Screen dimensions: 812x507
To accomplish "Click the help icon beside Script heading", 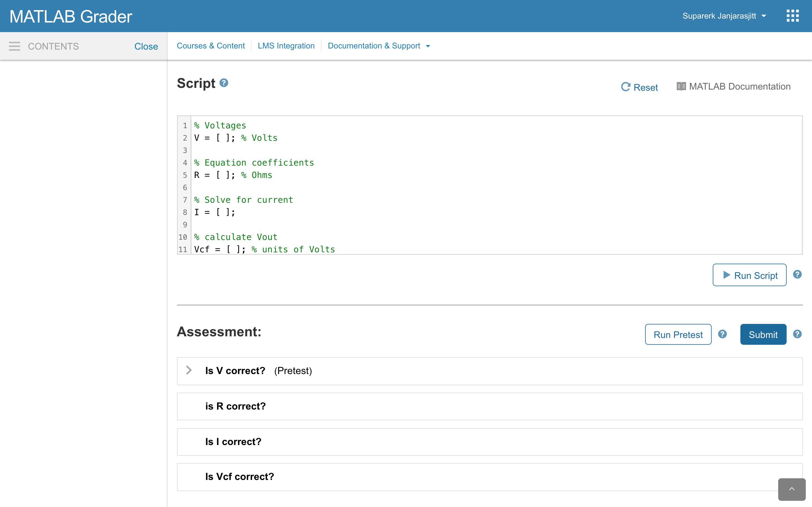I will (224, 83).
